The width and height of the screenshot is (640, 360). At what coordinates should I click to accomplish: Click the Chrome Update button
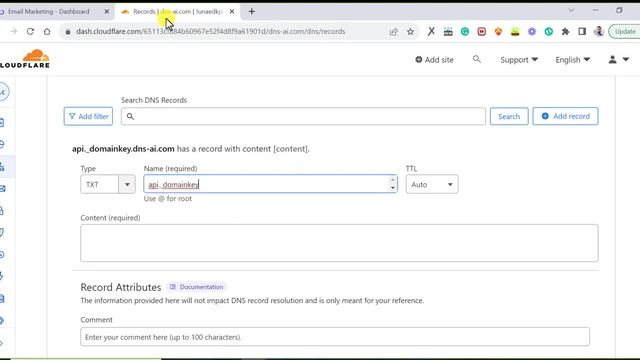[x=625, y=31]
